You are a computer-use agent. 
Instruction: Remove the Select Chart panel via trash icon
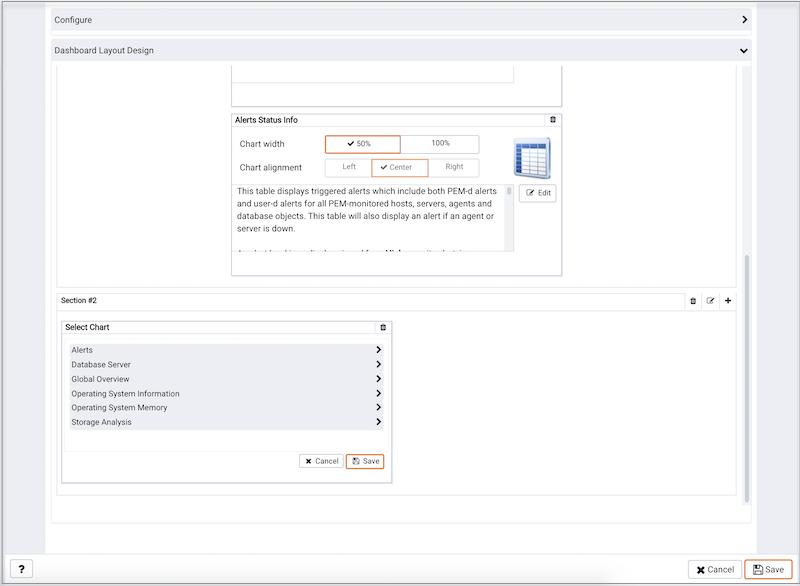pos(383,327)
